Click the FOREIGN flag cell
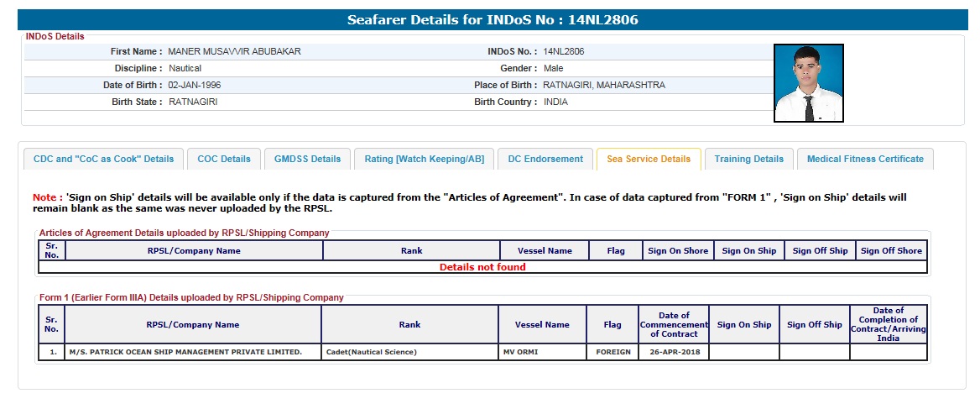Viewport: 980px width, 409px height. (x=612, y=352)
